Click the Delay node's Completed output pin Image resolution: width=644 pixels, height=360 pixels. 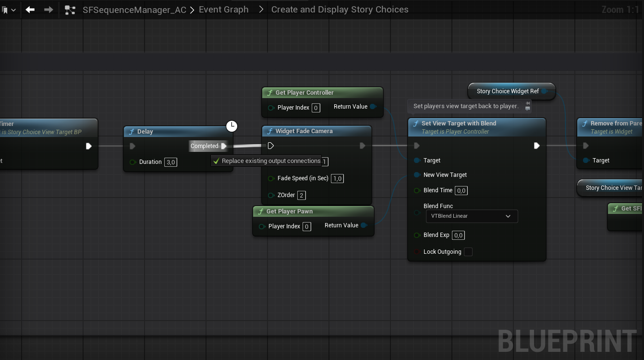(224, 146)
